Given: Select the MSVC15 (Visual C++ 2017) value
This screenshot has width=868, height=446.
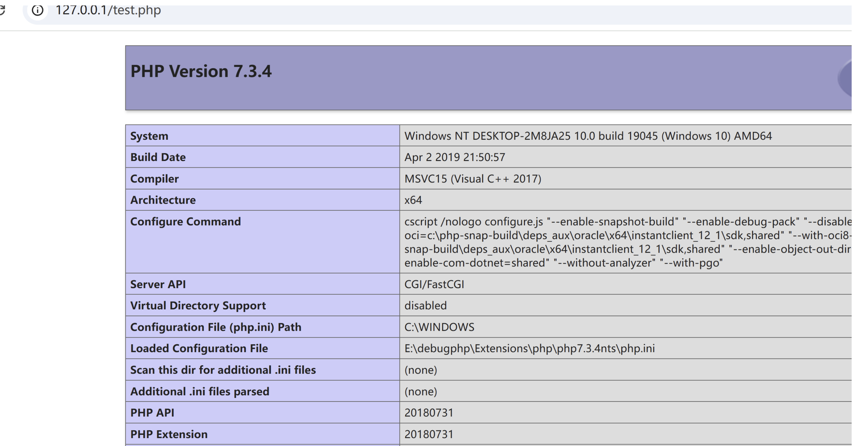Looking at the screenshot, I should tap(473, 179).
